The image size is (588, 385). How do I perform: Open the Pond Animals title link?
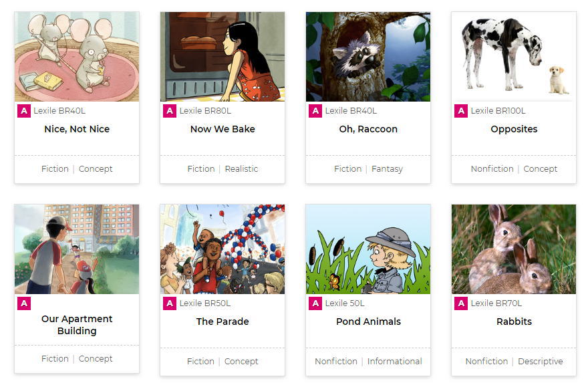368,322
